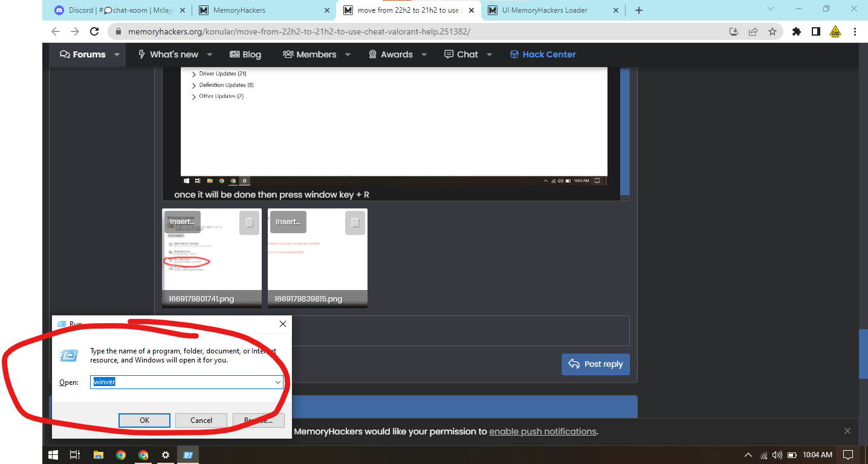This screenshot has width=868, height=464.
Task: Open the Run dialog history dropdown
Action: pos(278,382)
